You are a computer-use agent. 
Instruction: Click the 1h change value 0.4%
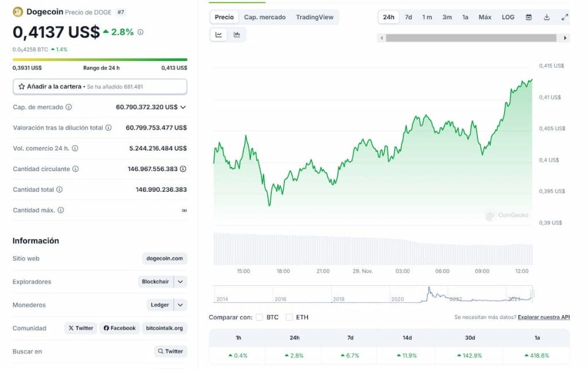pyautogui.click(x=238, y=355)
